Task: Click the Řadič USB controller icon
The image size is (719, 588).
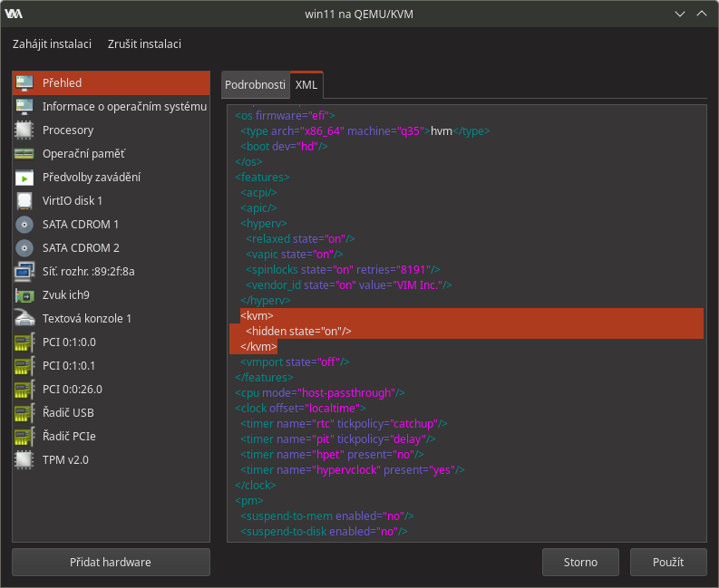Action: 24,413
